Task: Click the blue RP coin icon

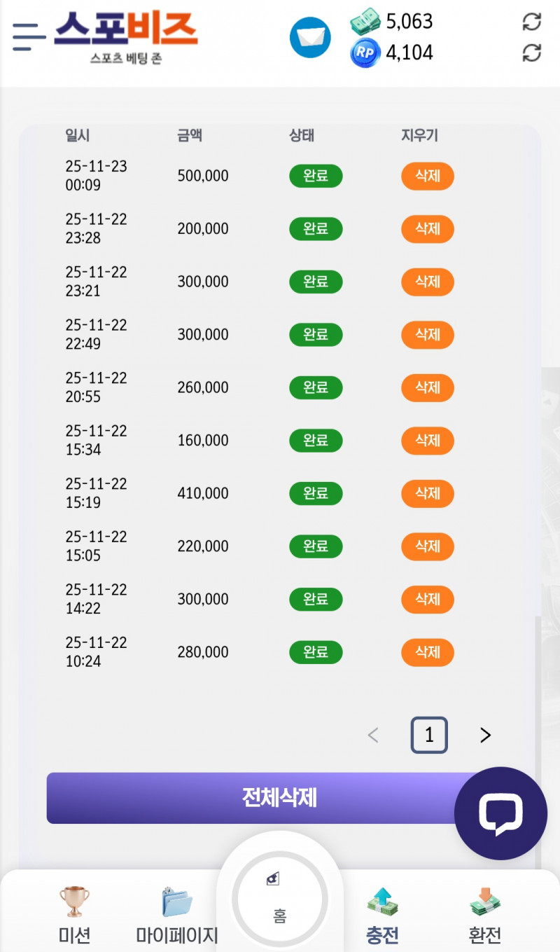Action: [x=365, y=53]
